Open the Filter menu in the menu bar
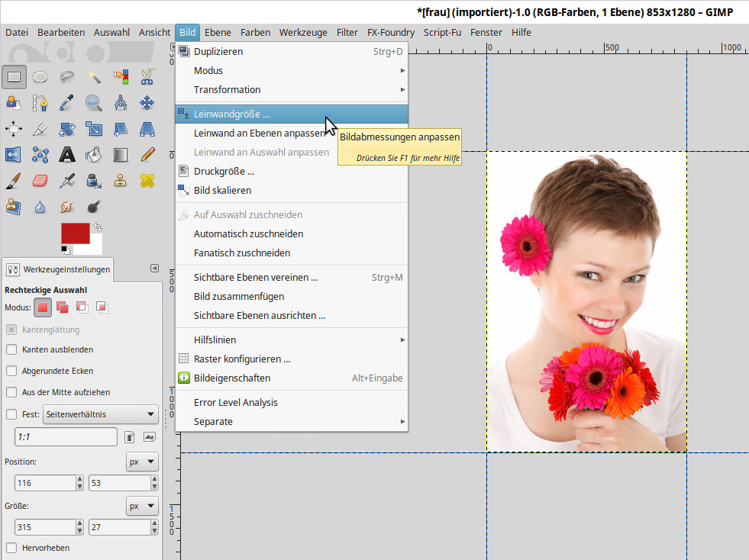The width and height of the screenshot is (749, 560). tap(347, 32)
